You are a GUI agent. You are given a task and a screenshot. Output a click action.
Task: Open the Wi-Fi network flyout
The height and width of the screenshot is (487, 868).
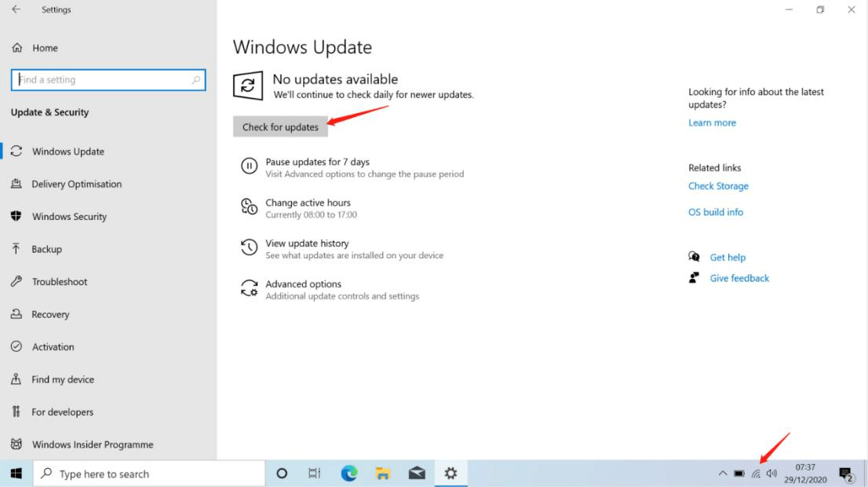coord(756,474)
